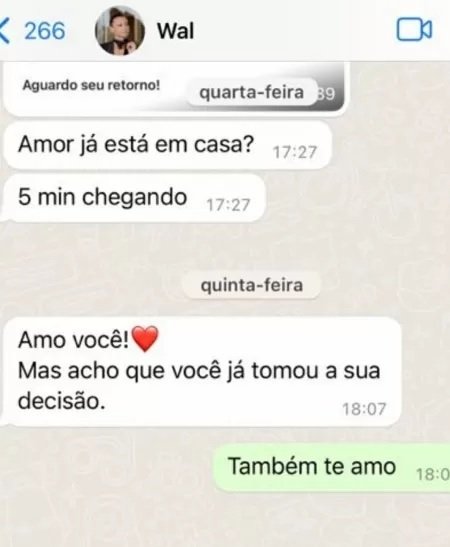
Task: Tap the 266 unread chats counter
Action: [45, 31]
